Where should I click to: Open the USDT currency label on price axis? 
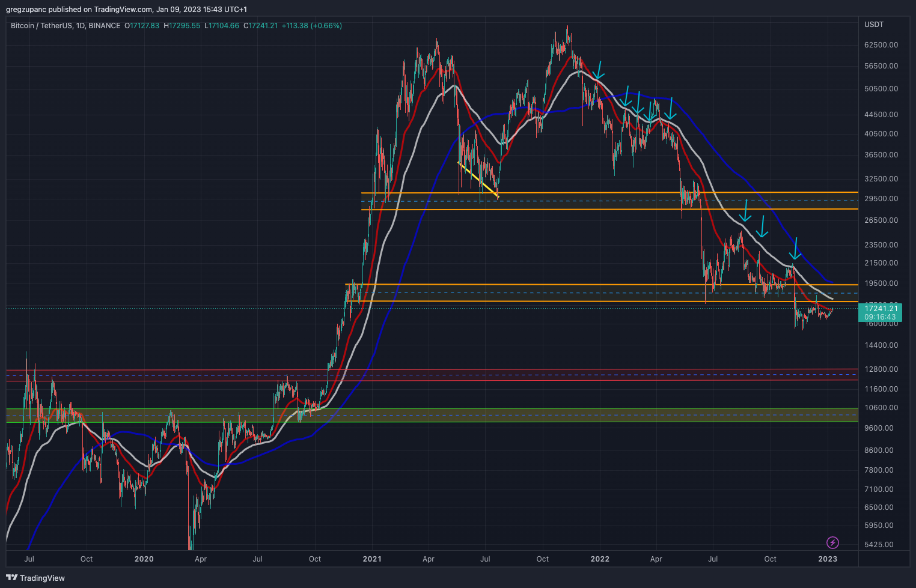pos(874,25)
